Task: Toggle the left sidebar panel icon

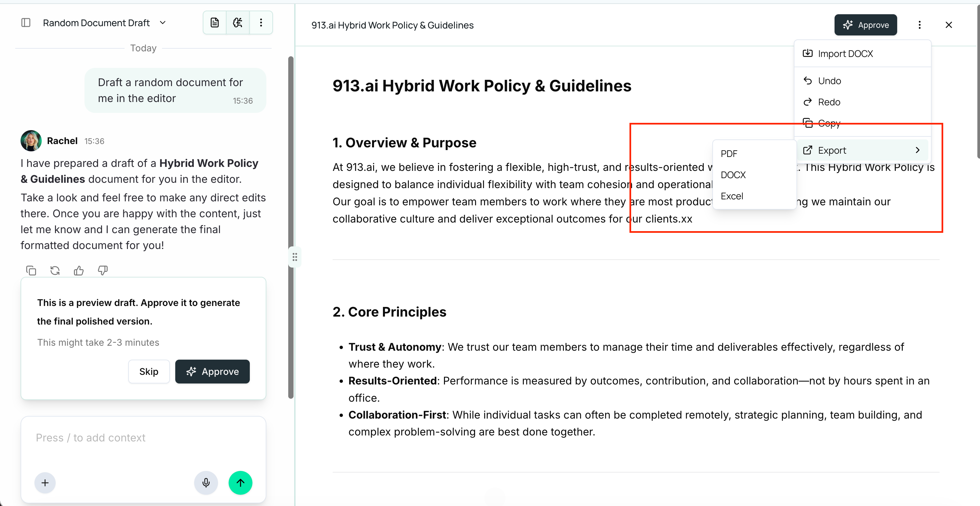Action: [26, 23]
